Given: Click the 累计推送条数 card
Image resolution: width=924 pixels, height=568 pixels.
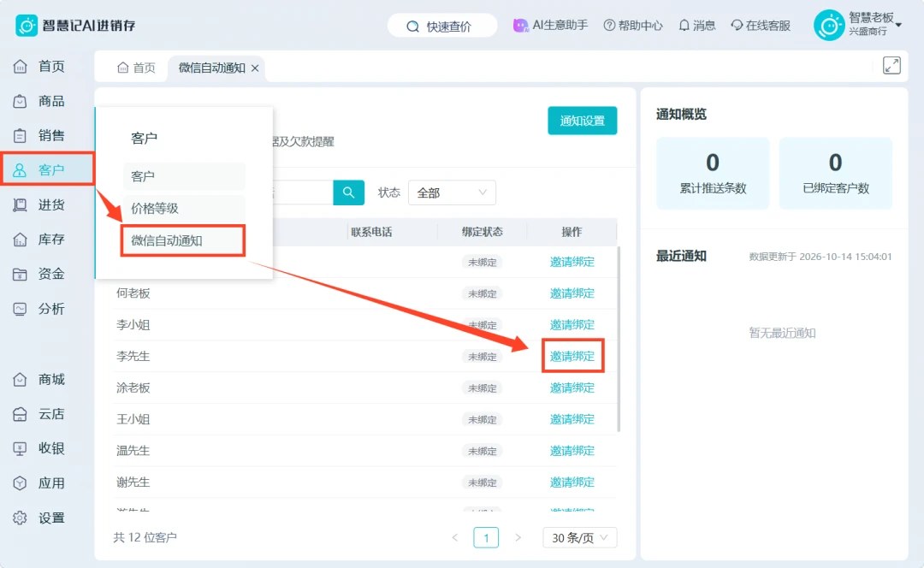Looking at the screenshot, I should tap(713, 174).
